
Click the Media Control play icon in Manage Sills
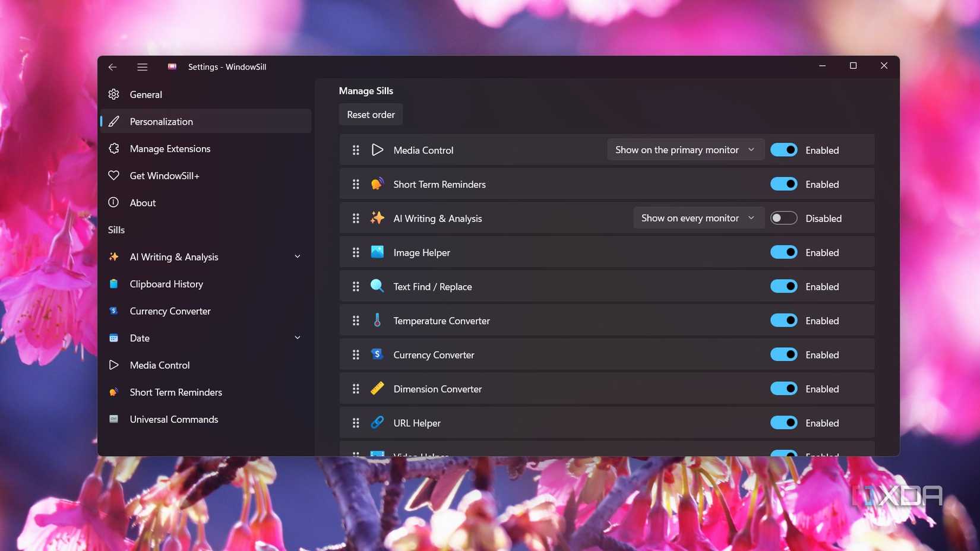coord(377,150)
